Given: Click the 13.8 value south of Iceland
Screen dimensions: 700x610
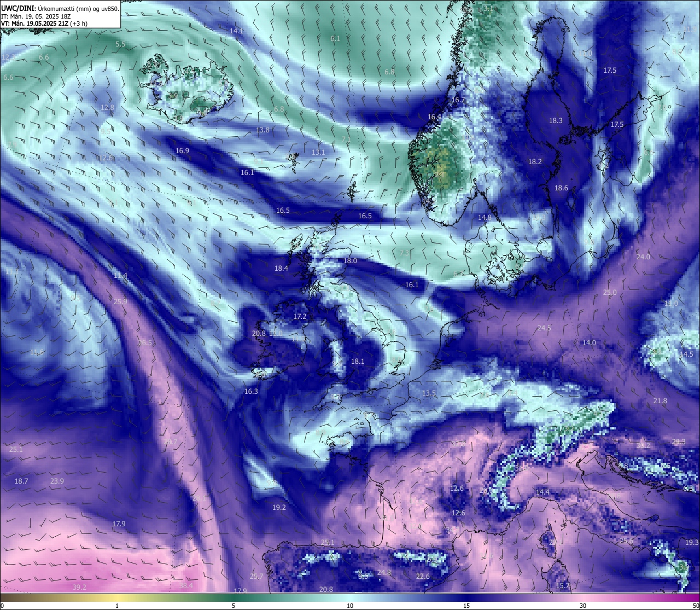Looking at the screenshot, I should pyautogui.click(x=262, y=130).
